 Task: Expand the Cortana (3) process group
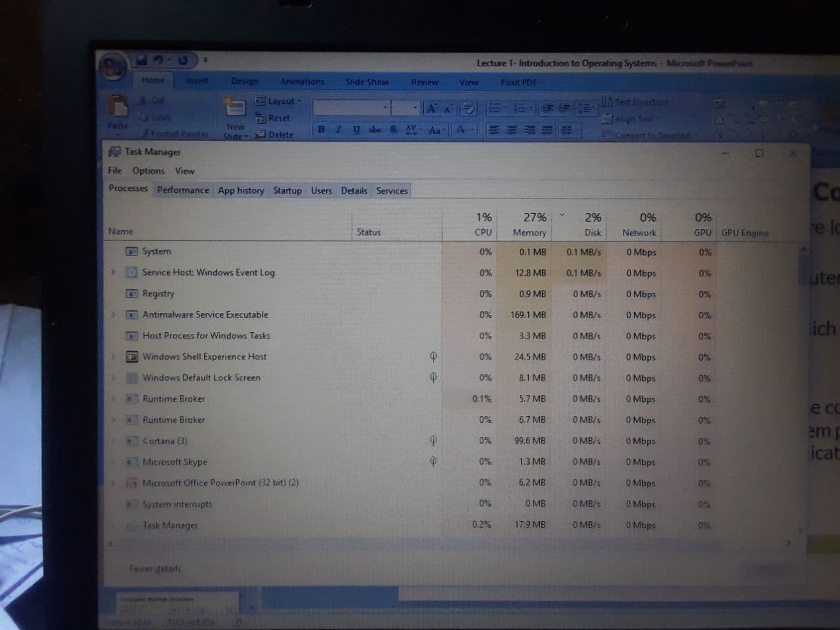coord(113,441)
